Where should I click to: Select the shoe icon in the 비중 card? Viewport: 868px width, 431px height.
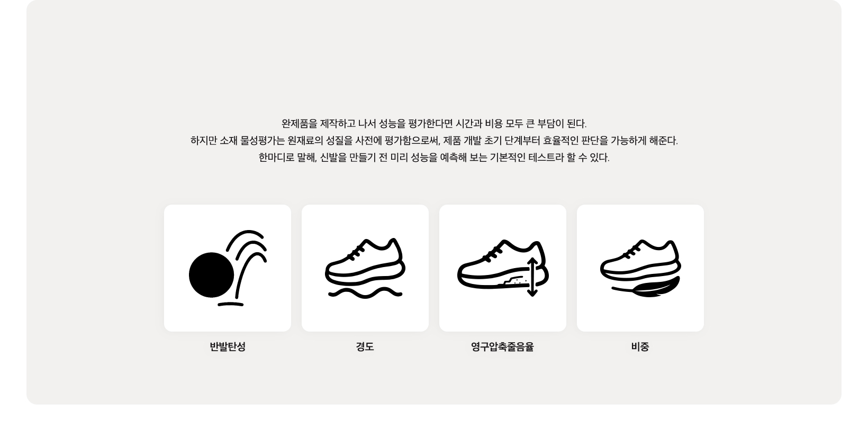point(640,260)
